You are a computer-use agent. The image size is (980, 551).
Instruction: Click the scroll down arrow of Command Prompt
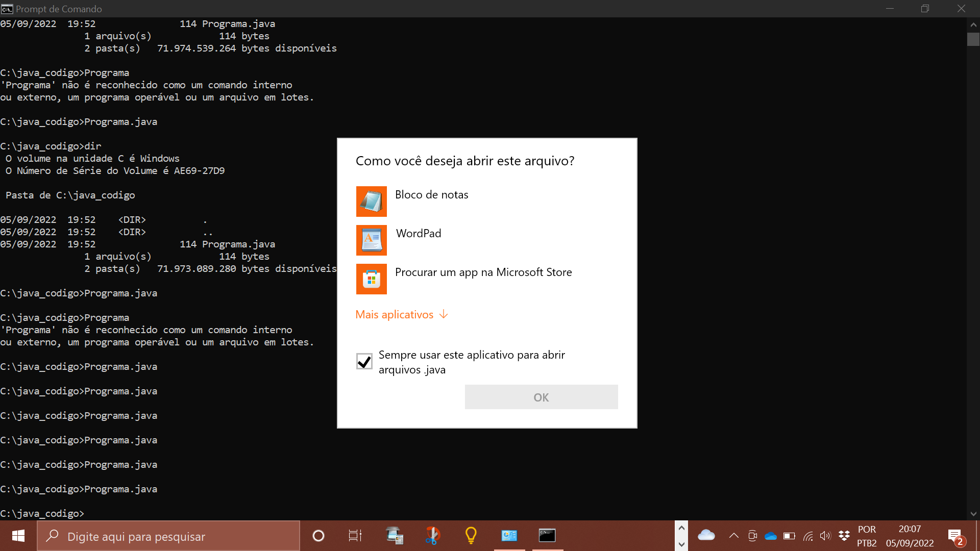point(973,514)
